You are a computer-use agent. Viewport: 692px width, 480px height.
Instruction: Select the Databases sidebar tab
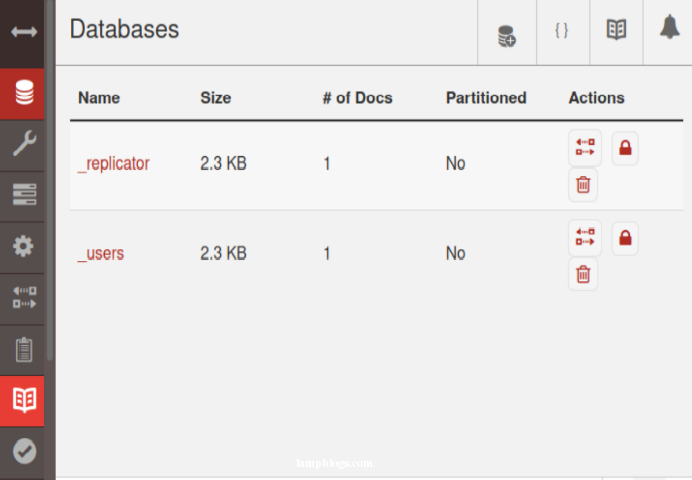pyautogui.click(x=24, y=94)
